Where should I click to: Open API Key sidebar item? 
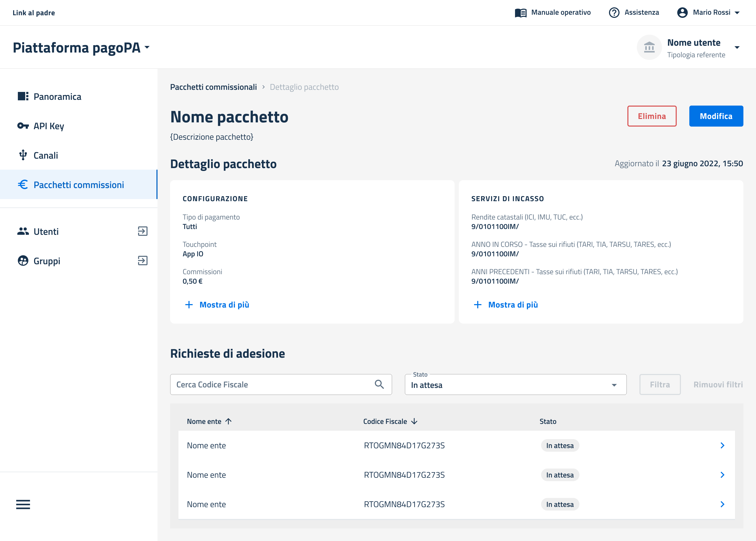49,126
